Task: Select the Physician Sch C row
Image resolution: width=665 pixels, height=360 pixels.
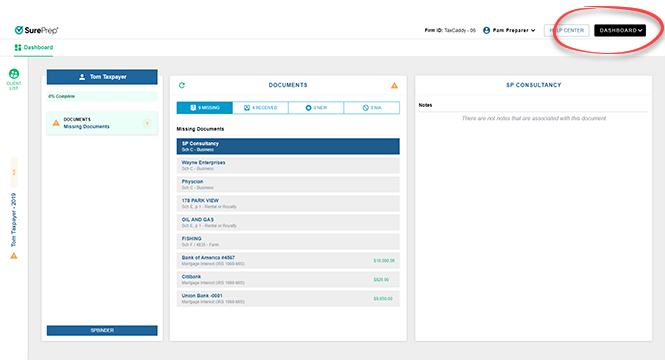Action: click(x=288, y=184)
